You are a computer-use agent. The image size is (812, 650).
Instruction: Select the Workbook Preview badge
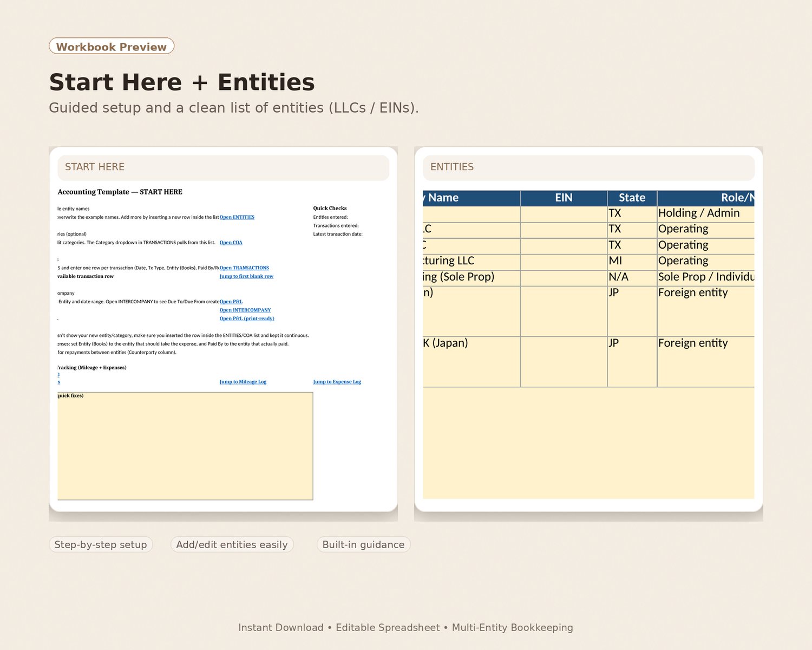pos(112,46)
